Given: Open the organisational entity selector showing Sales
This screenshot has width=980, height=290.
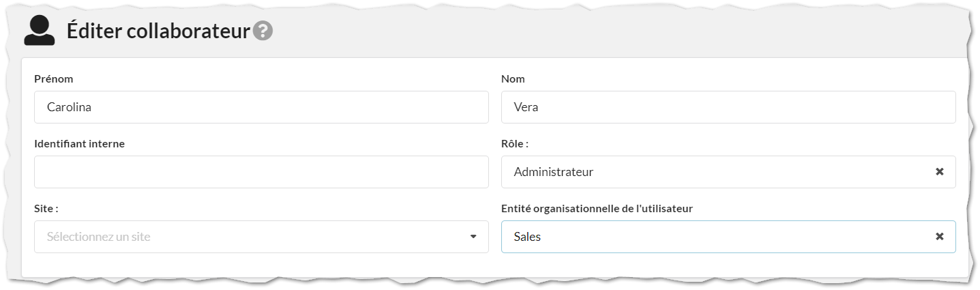Looking at the screenshot, I should 728,237.
